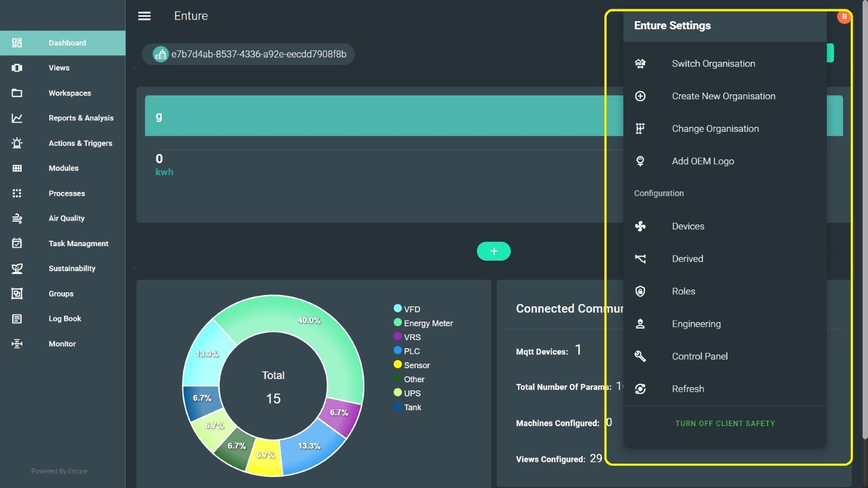
Task: Click the hamburger menu icon
Action: coord(144,16)
